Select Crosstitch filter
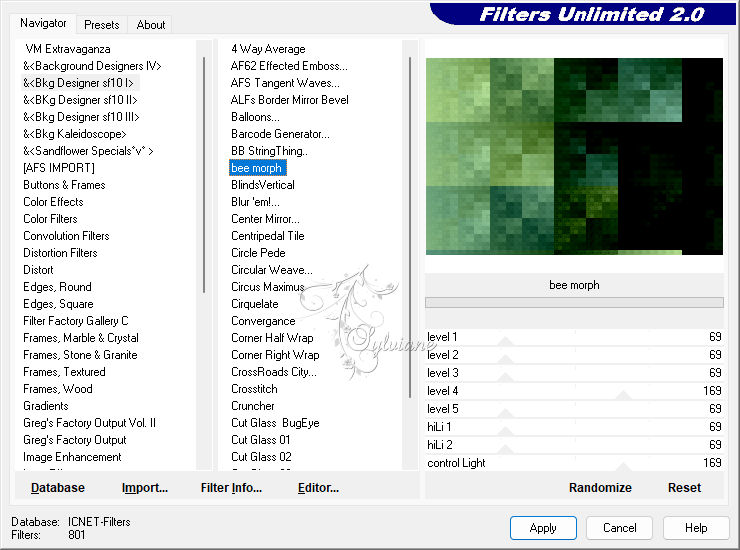This screenshot has height=550, width=740. click(254, 389)
